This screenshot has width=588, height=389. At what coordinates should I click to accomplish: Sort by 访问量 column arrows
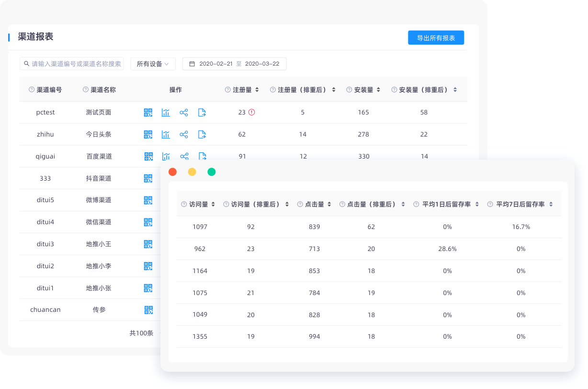213,205
